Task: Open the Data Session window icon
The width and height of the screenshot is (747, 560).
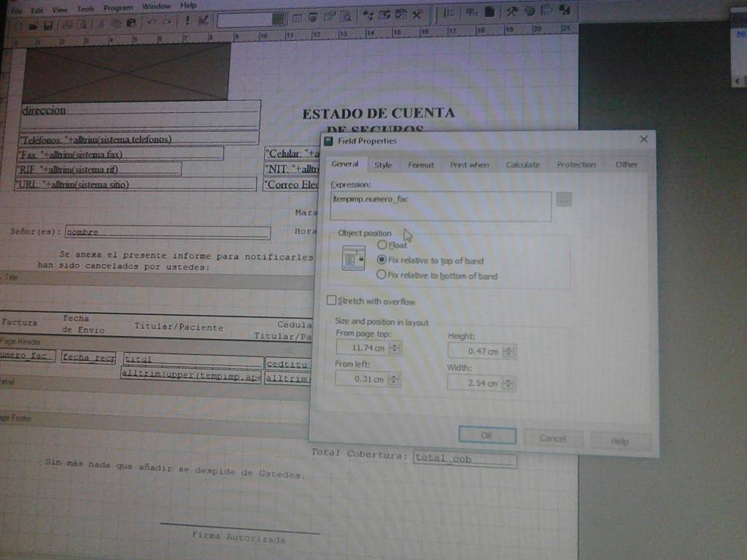Action: pos(312,17)
